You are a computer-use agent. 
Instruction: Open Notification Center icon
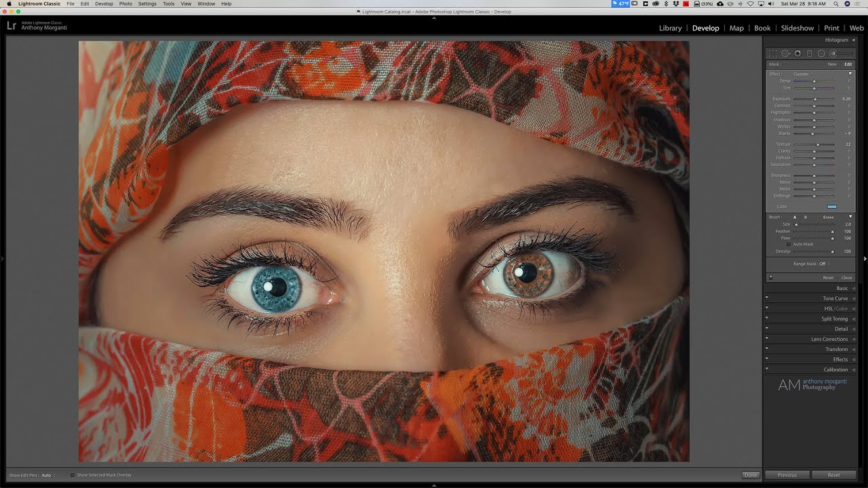tap(857, 3)
